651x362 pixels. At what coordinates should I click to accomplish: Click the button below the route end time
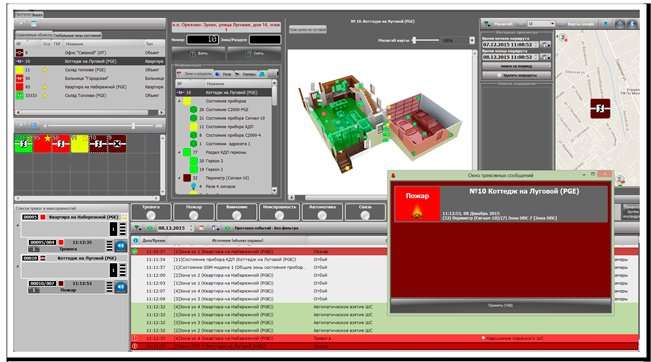coord(516,66)
